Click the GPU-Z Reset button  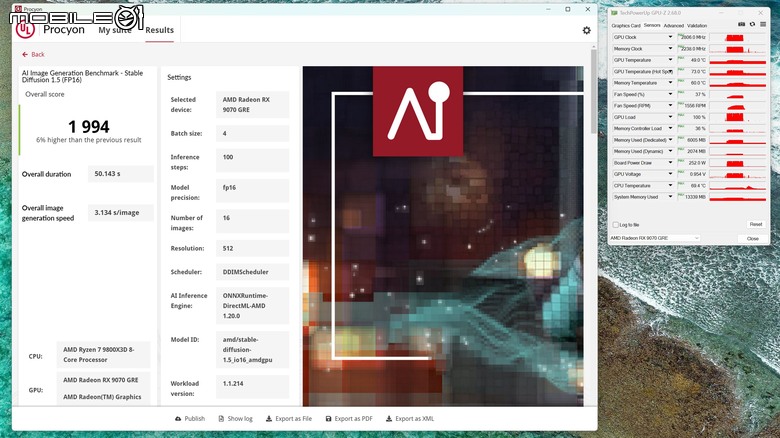(x=756, y=224)
